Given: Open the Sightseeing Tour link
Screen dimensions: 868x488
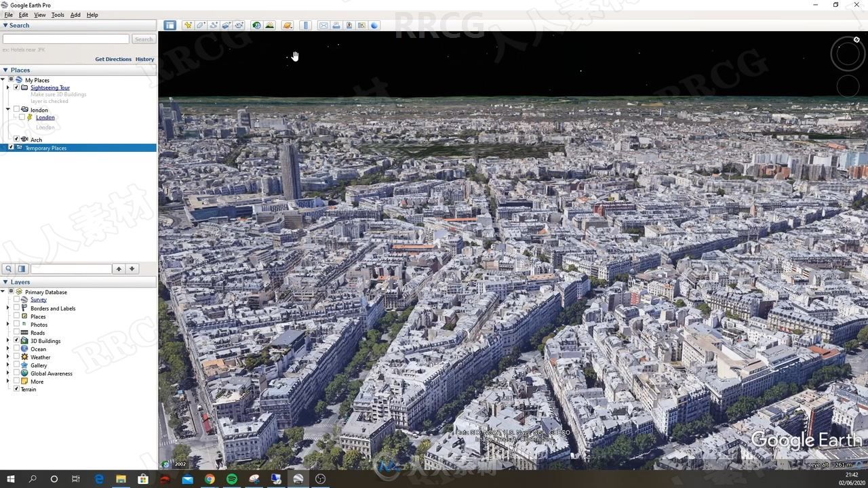Looking at the screenshot, I should [50, 87].
